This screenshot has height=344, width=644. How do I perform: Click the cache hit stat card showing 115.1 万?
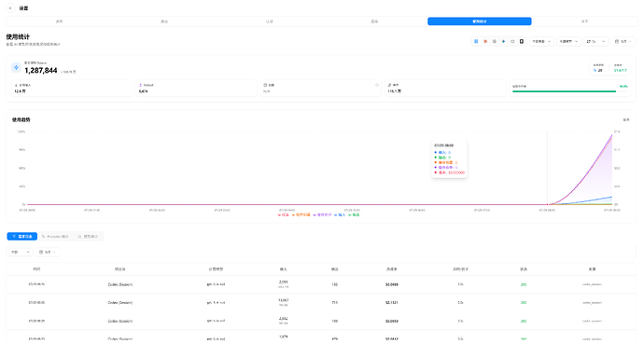pos(445,89)
